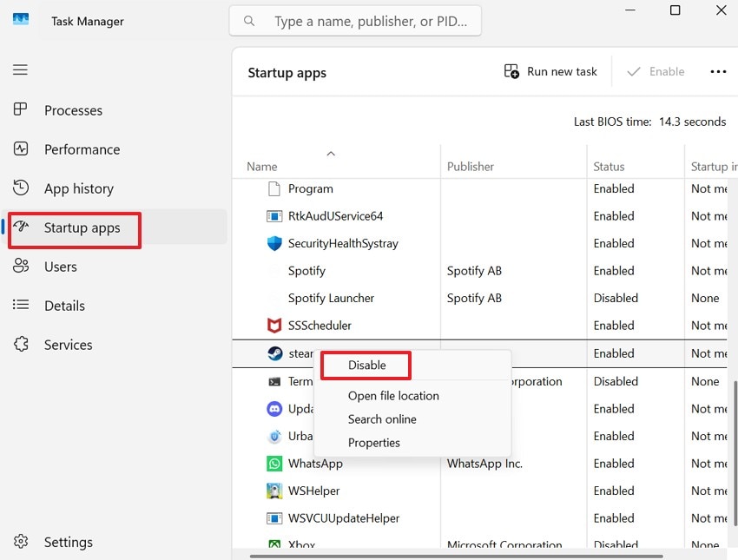Click Run new task
Image resolution: width=738 pixels, height=560 pixels.
click(x=550, y=71)
